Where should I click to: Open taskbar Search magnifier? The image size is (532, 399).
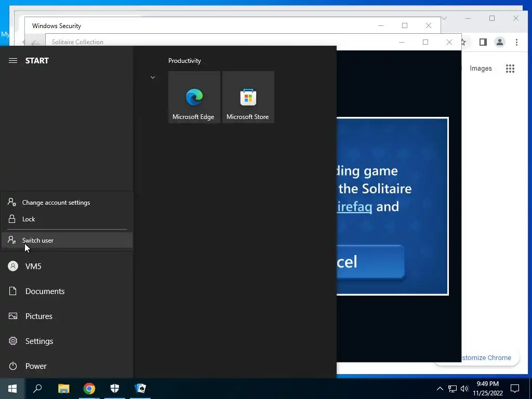coord(37,389)
